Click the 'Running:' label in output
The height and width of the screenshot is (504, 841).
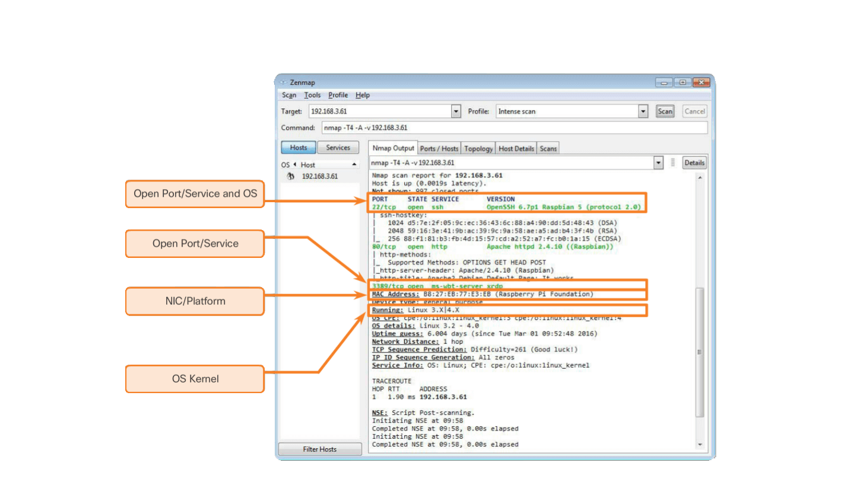click(x=388, y=310)
